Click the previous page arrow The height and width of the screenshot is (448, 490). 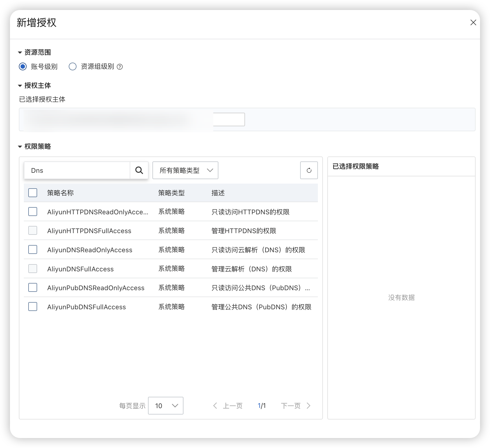point(215,406)
